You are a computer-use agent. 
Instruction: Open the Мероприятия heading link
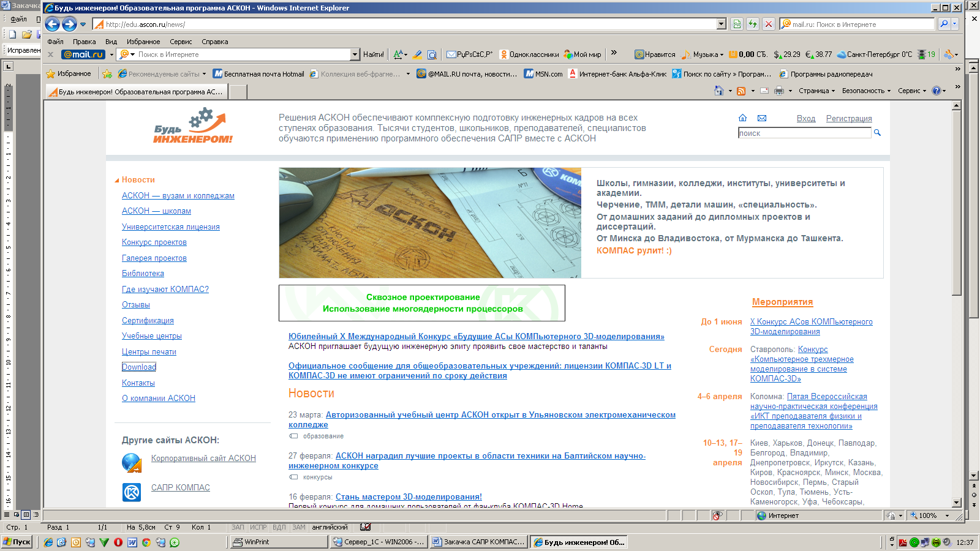[x=782, y=302]
